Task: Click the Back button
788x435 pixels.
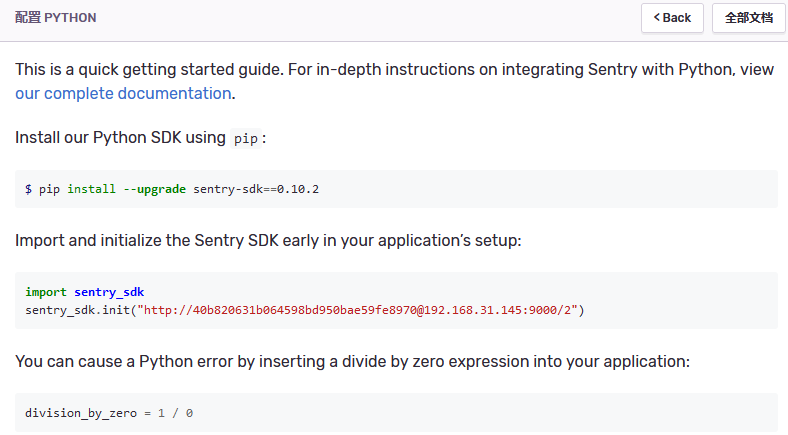Action: tap(672, 18)
